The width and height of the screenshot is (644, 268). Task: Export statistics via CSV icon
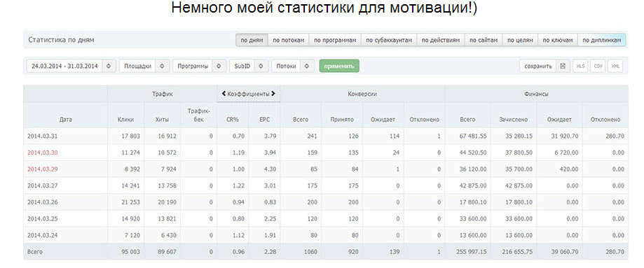[x=598, y=66]
